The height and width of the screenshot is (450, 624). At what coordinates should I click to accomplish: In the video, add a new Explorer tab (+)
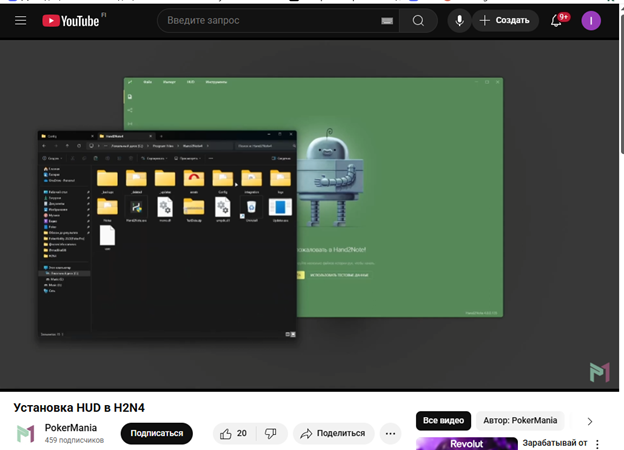[x=161, y=136]
